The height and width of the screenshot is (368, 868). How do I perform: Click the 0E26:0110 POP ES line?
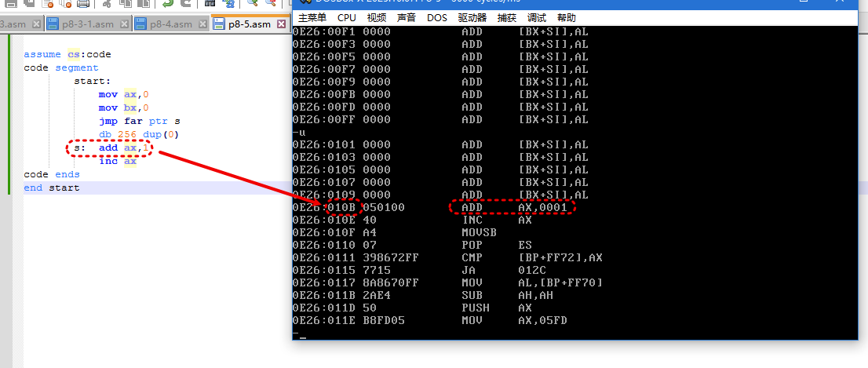[x=412, y=245]
